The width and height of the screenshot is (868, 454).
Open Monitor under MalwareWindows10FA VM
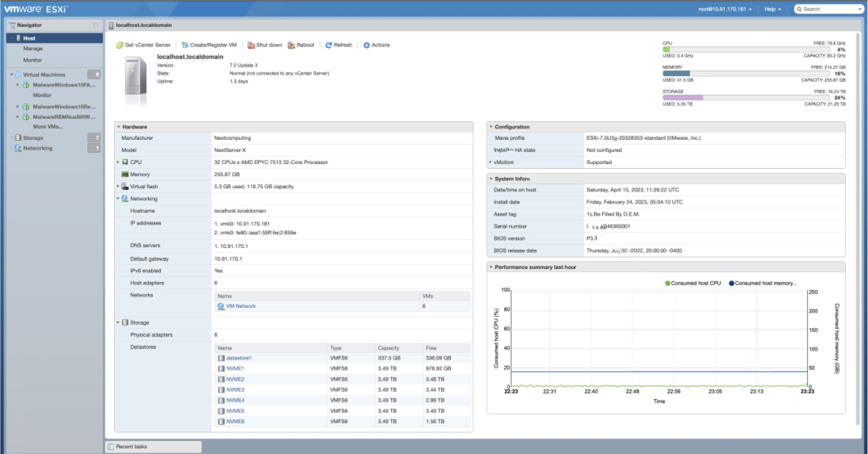coord(42,95)
